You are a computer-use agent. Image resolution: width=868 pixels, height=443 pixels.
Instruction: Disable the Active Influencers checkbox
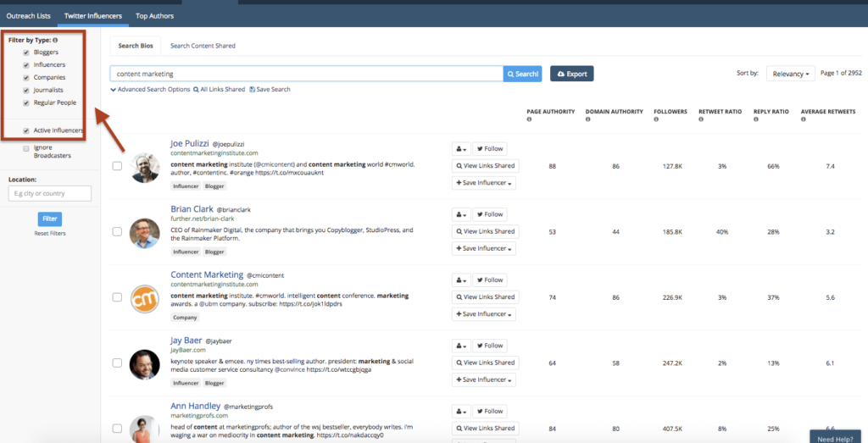(x=26, y=131)
